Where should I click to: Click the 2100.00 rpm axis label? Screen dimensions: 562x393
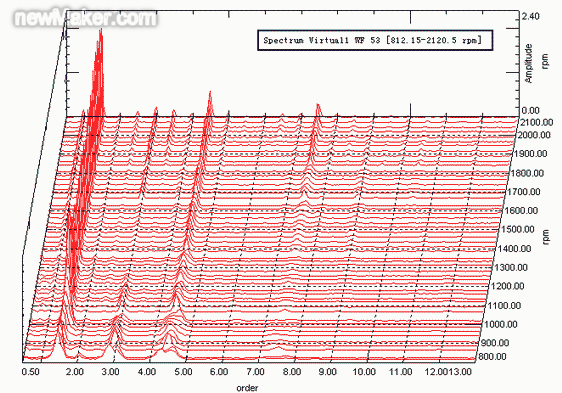pyautogui.click(x=537, y=122)
